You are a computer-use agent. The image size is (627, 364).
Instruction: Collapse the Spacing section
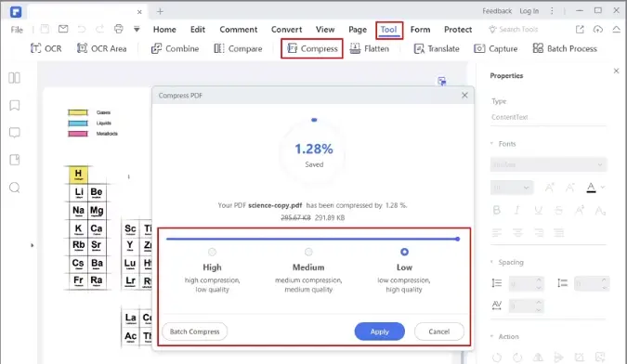click(491, 262)
